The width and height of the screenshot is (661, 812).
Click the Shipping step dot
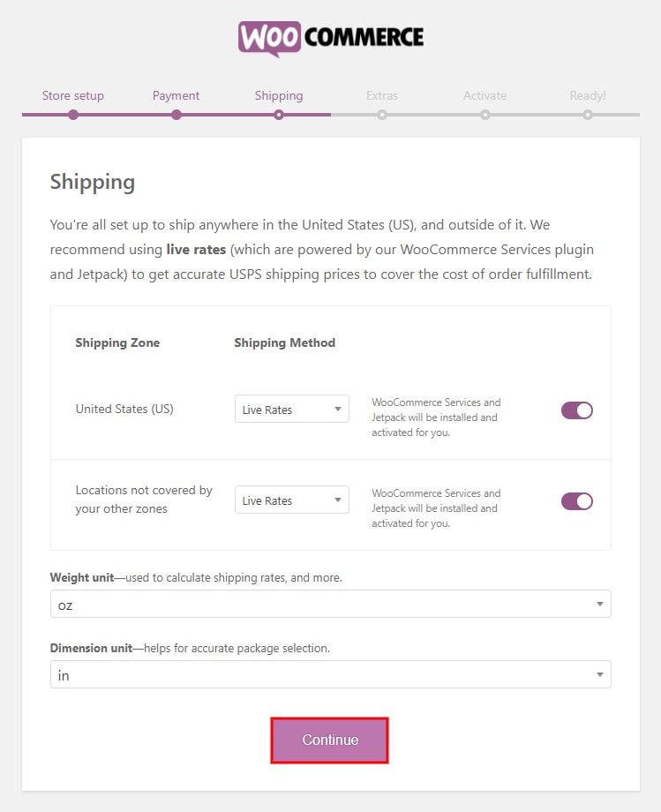pos(279,115)
